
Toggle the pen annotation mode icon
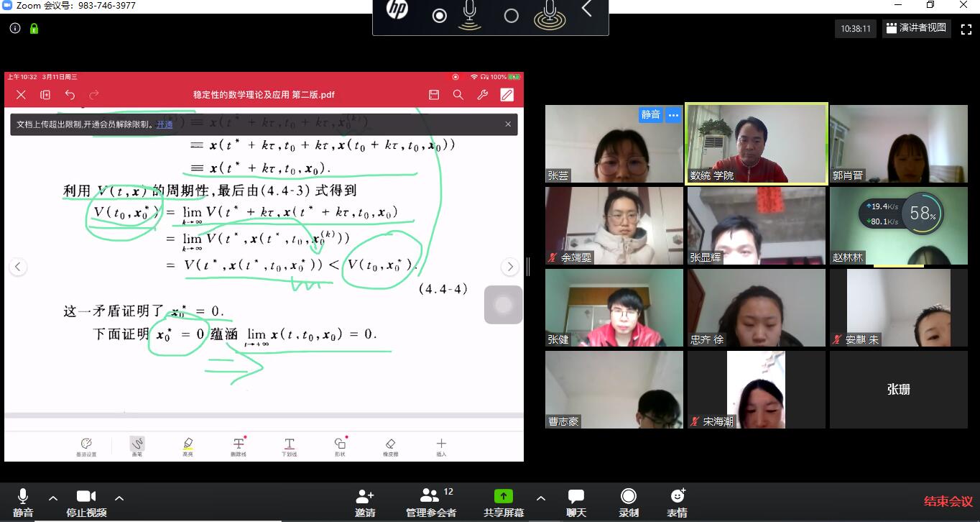point(507,95)
